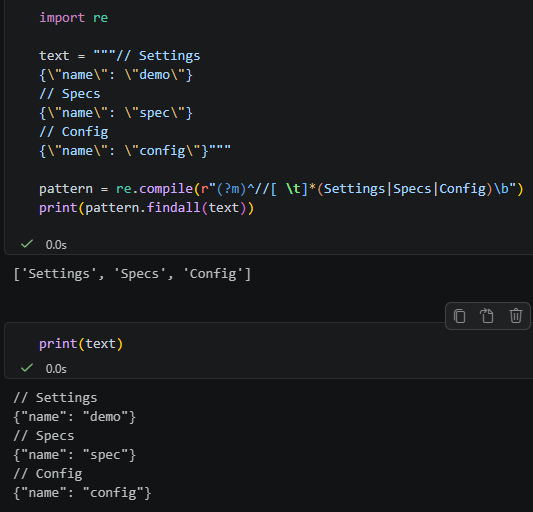Click the output line '// Settings'

click(55, 398)
